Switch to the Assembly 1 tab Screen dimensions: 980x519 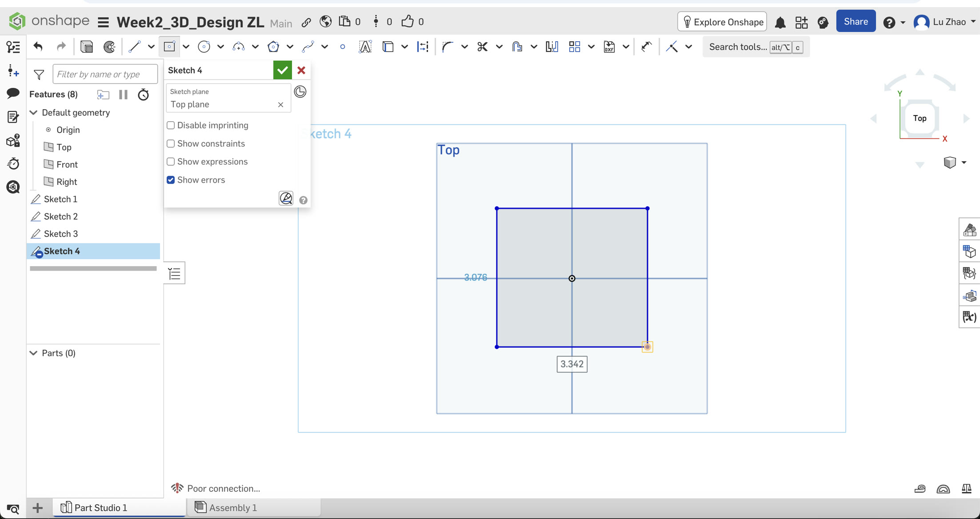(232, 507)
